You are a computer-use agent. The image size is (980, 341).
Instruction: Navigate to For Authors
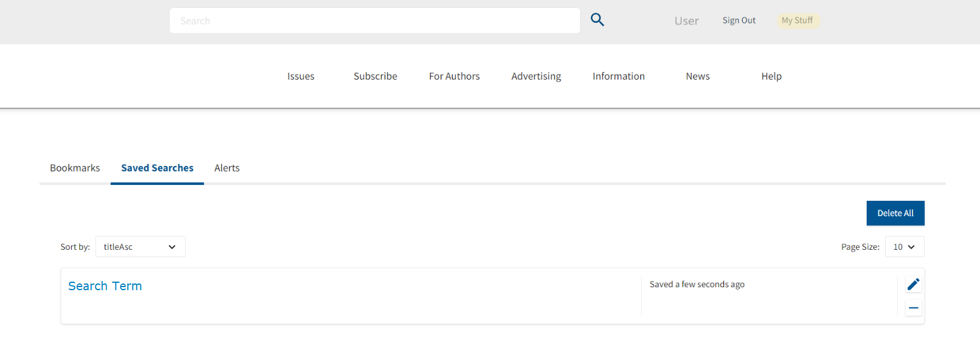click(454, 76)
